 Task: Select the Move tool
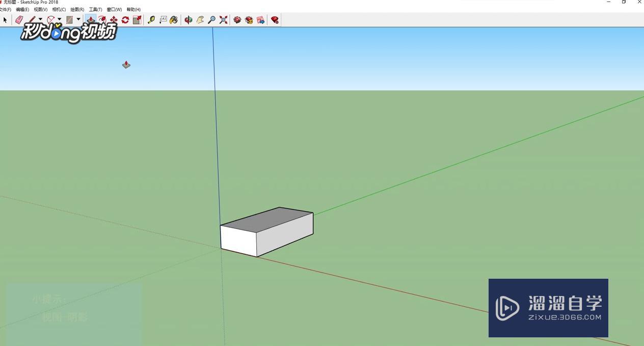click(114, 20)
